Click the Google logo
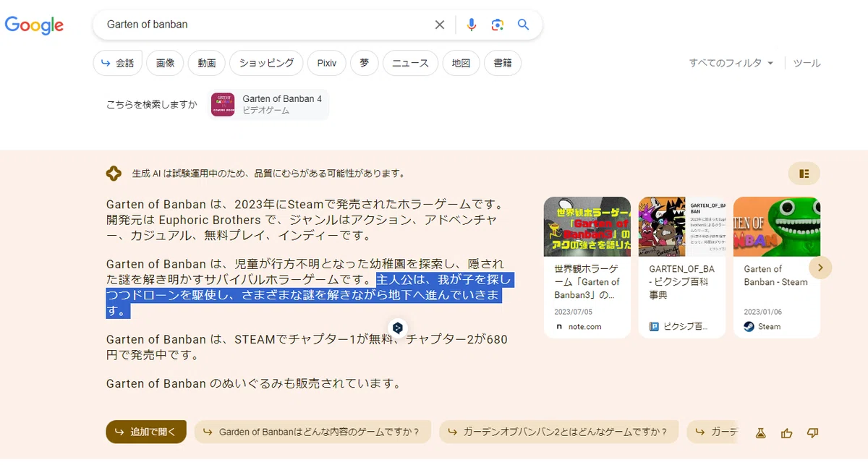This screenshot has width=868, height=465. (x=34, y=25)
